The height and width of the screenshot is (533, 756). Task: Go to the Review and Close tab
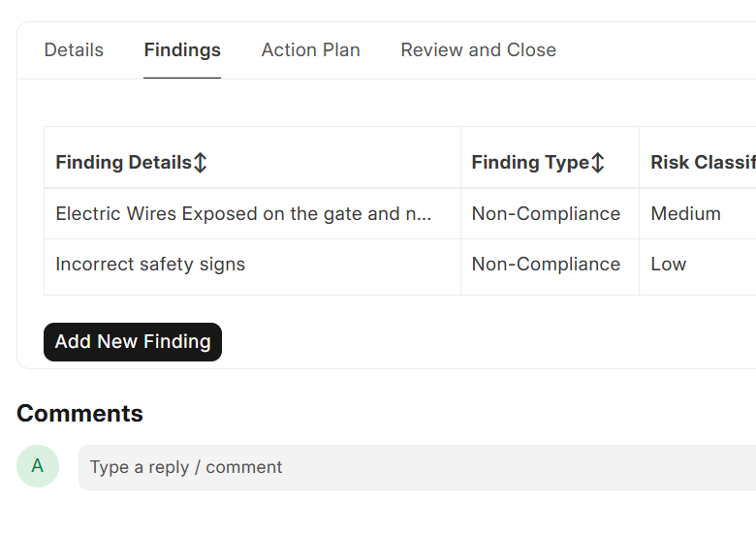point(478,50)
